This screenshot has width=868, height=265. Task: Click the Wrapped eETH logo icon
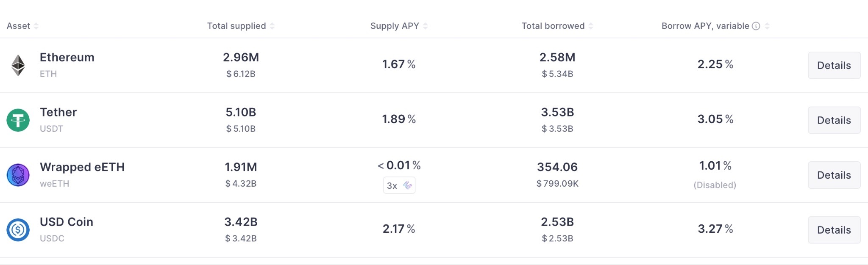pyautogui.click(x=18, y=175)
